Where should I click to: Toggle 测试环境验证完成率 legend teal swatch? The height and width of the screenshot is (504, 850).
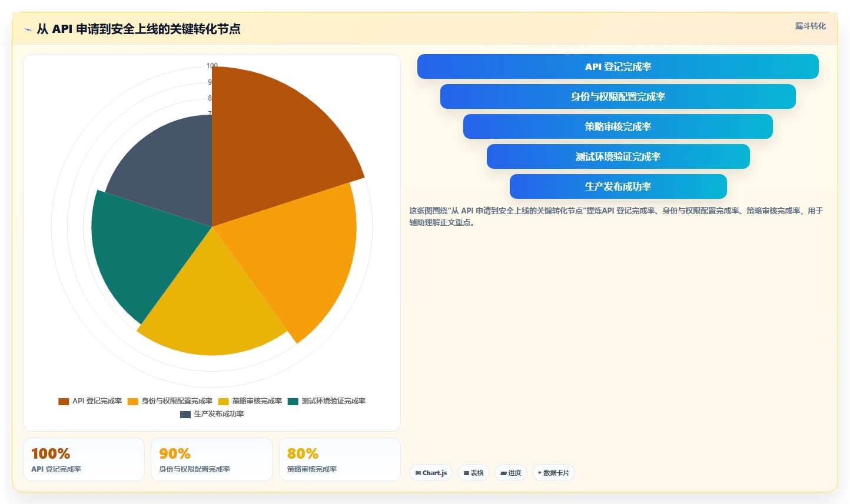(x=293, y=401)
